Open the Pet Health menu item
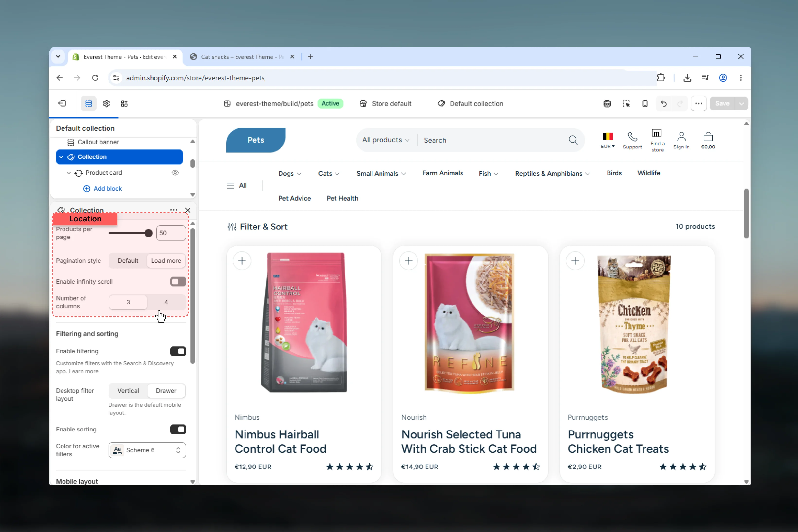 tap(342, 198)
